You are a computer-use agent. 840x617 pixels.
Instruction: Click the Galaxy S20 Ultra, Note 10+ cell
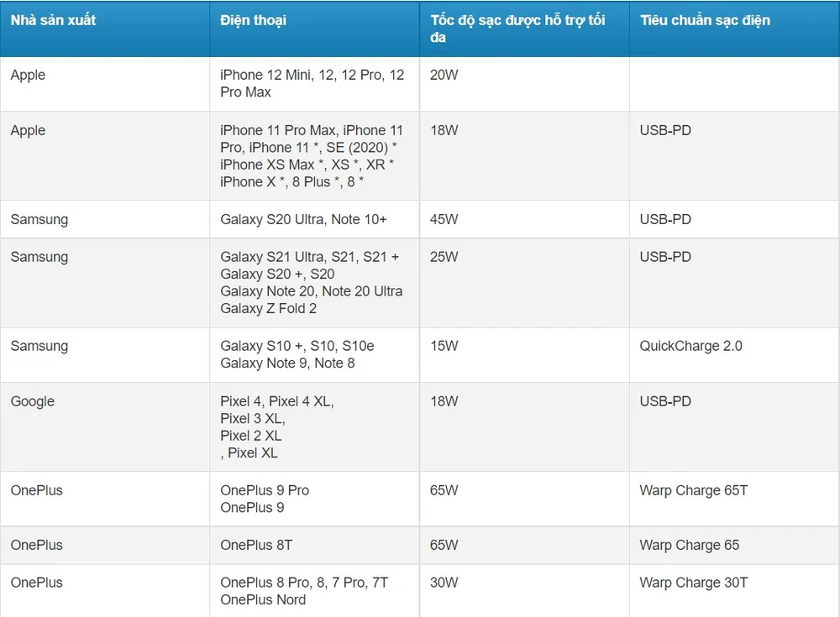point(303,219)
